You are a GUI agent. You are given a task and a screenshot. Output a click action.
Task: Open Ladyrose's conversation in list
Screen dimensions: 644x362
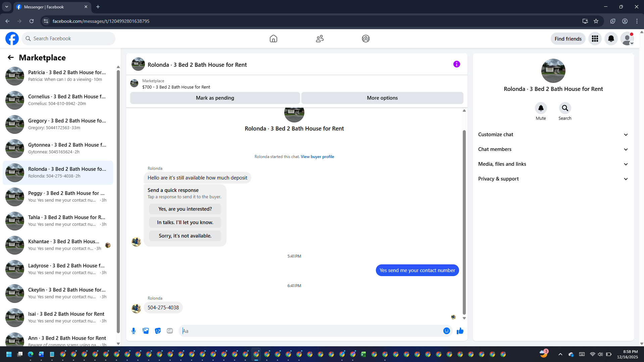[58, 269]
